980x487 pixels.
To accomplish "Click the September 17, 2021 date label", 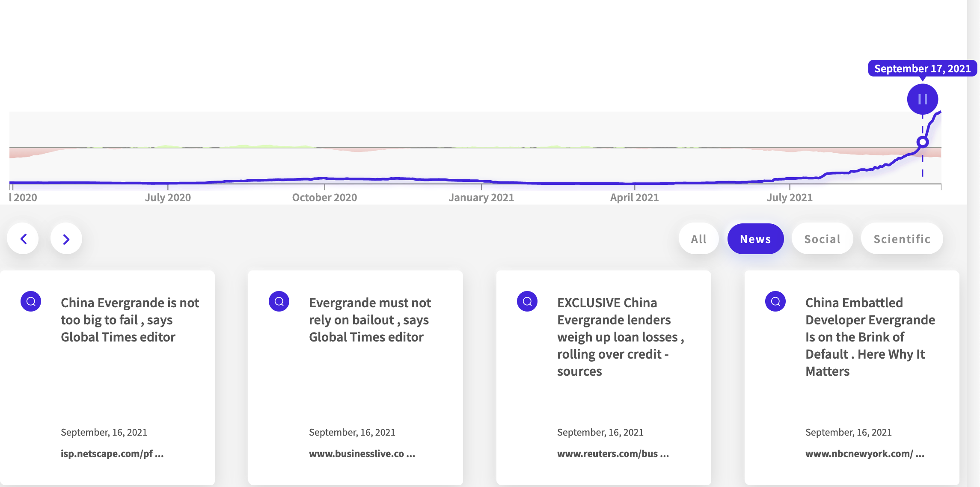I will point(922,68).
